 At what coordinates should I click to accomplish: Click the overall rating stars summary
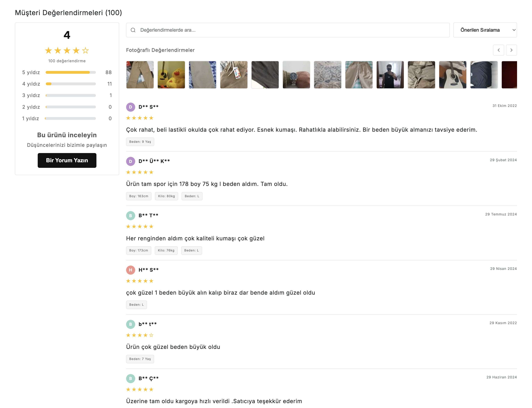click(x=67, y=50)
